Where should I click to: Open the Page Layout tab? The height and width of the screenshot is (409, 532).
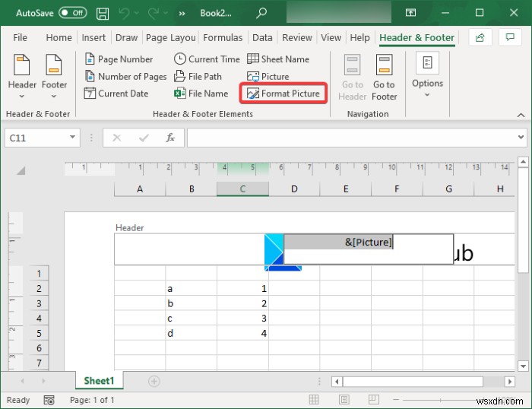point(171,38)
